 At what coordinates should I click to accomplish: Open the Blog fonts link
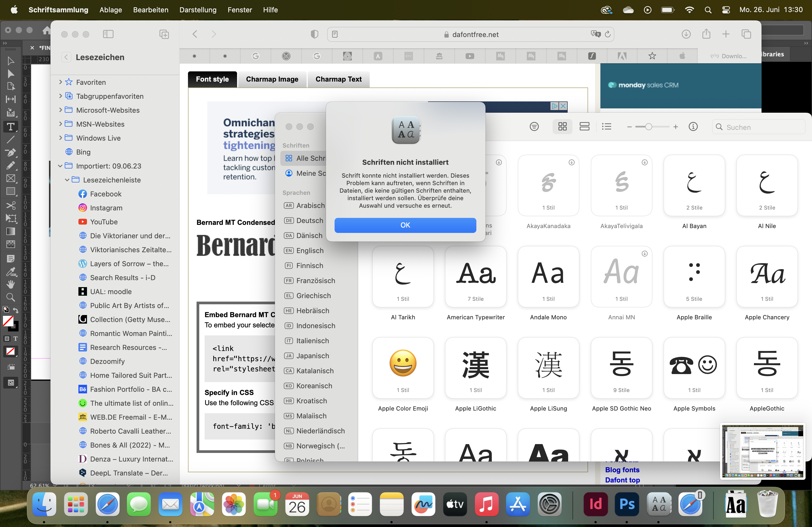coord(622,469)
